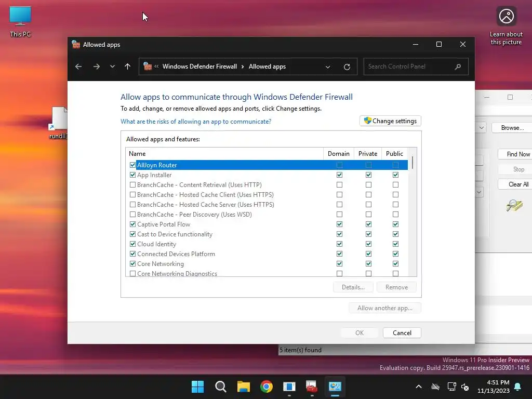Open Windows Defender Firewall breadcrumb
532x399 pixels.
click(x=199, y=66)
